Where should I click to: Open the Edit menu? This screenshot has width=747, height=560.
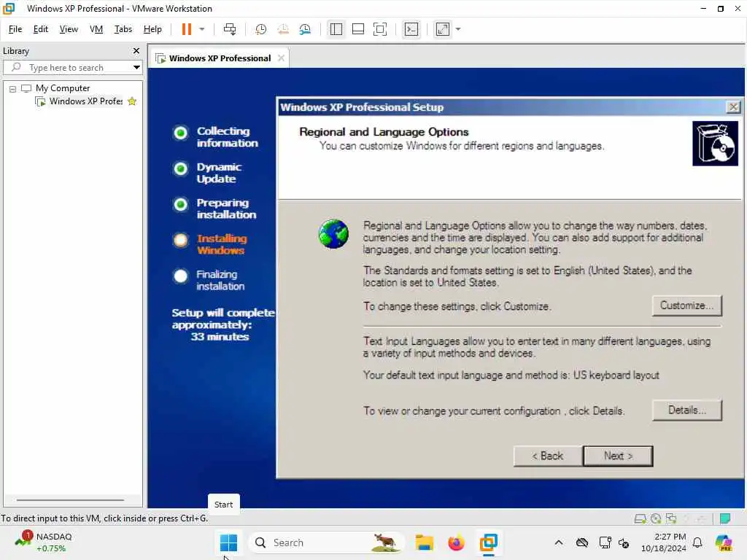coord(41,29)
